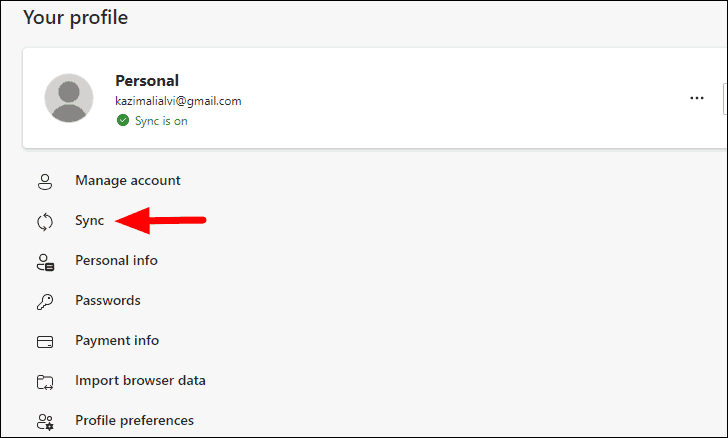The width and height of the screenshot is (728, 438).
Task: Click the Personal profile name
Action: (x=147, y=81)
